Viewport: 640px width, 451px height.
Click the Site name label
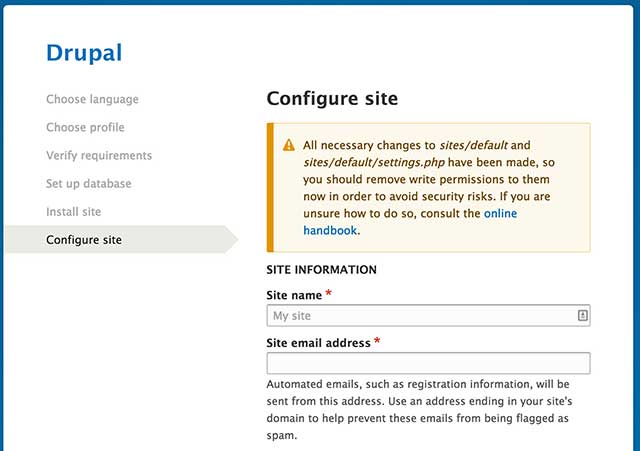[294, 295]
